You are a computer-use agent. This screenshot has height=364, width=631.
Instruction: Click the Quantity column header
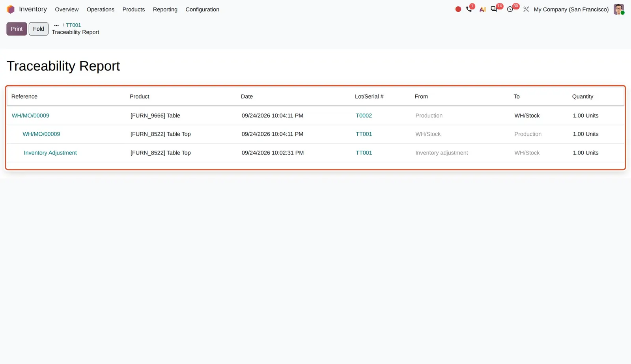click(x=582, y=97)
